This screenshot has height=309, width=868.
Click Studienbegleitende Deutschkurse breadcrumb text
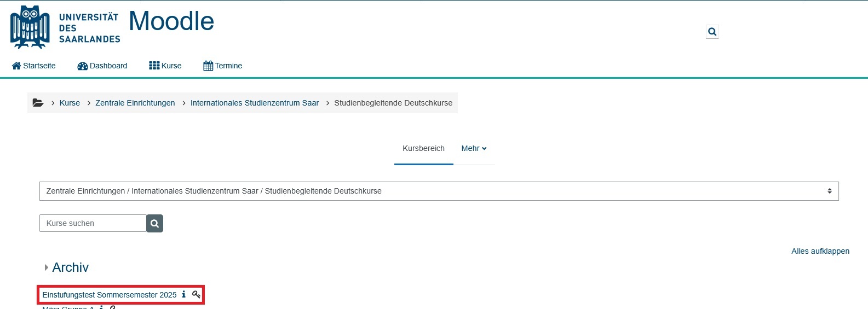[x=393, y=103]
